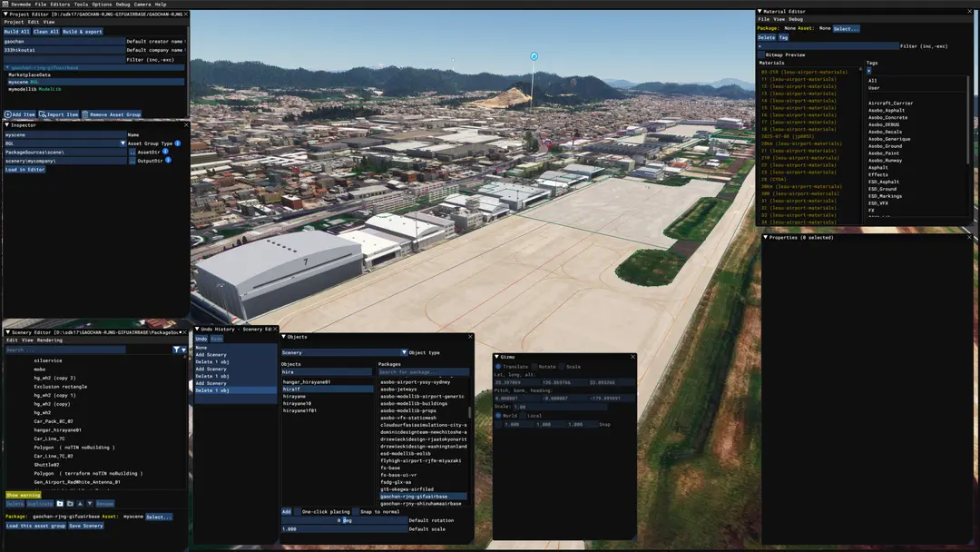Click the Build & export button

point(82,31)
